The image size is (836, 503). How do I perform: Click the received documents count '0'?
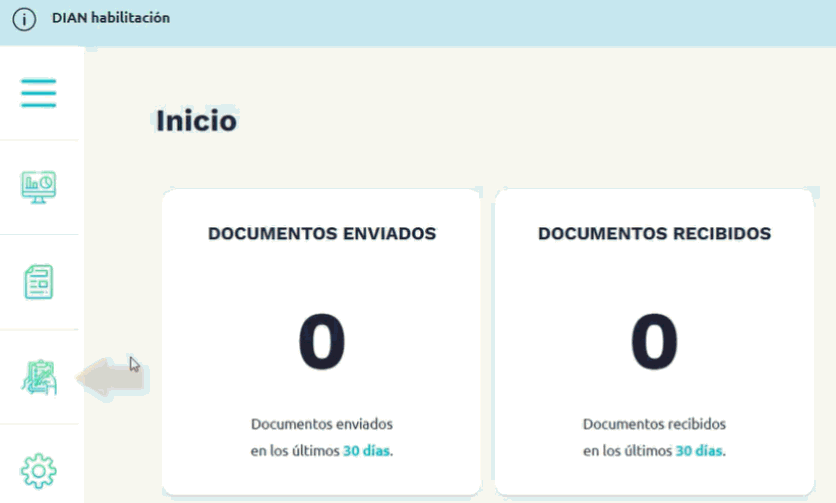654,343
